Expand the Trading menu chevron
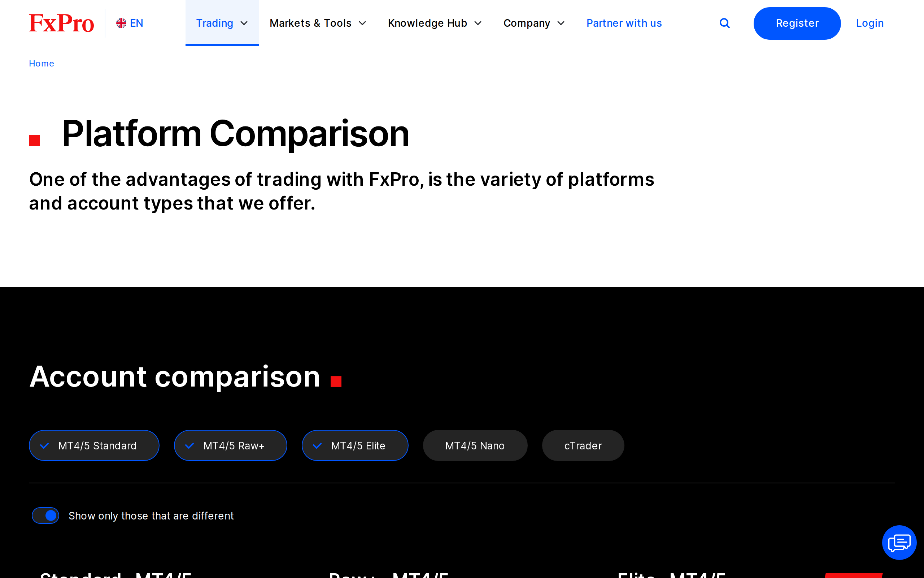The width and height of the screenshot is (924, 578). (x=244, y=23)
